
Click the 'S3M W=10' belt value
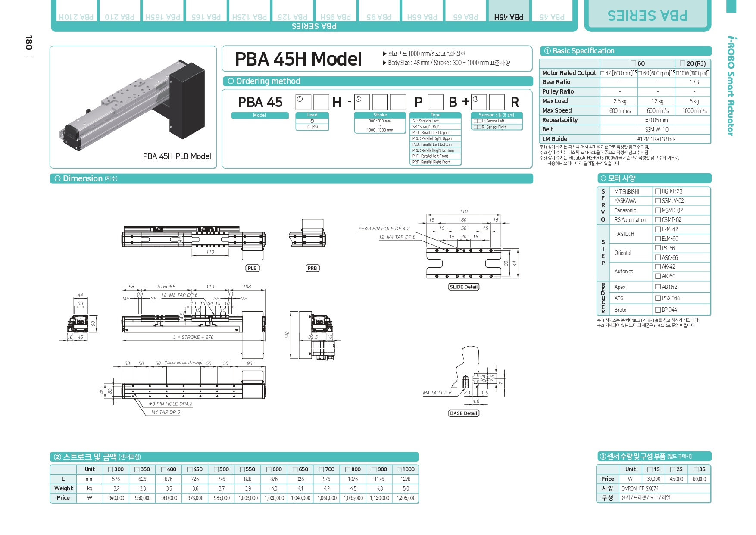point(656,129)
